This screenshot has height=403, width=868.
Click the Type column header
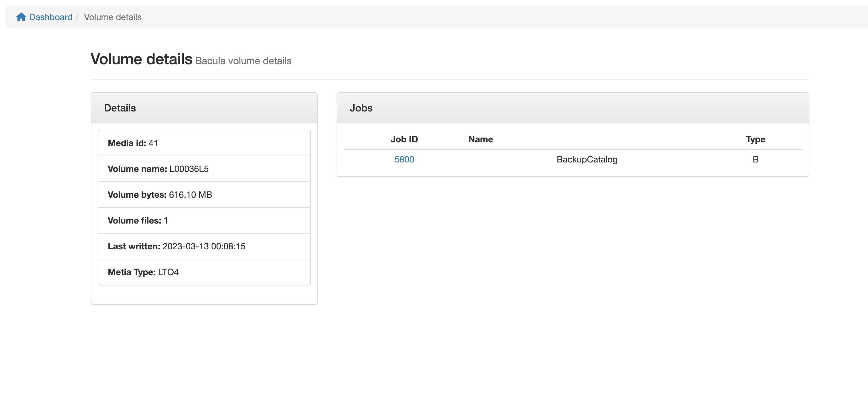click(755, 139)
